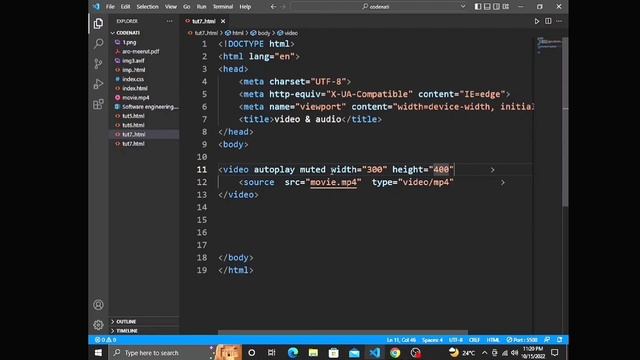This screenshot has height=360, width=640.
Task: Open the Run and Debug view
Action: (x=98, y=84)
